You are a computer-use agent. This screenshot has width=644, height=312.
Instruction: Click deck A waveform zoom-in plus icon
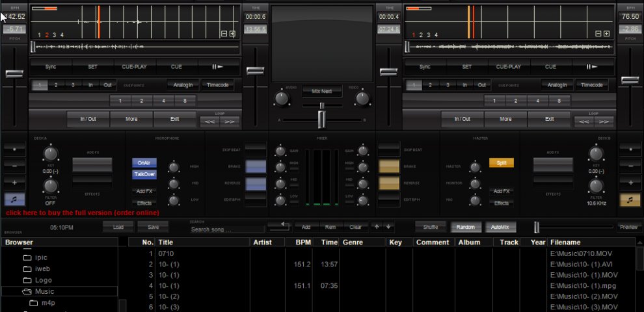pyautogui.click(x=232, y=34)
